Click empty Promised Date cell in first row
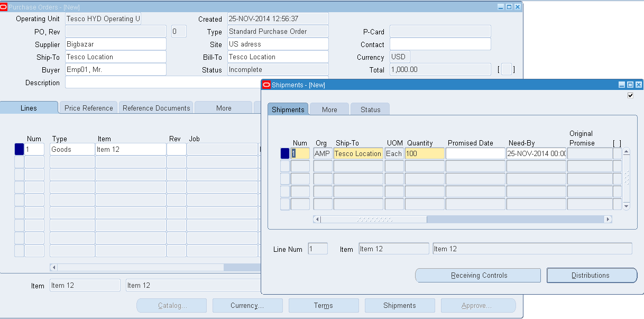Image resolution: width=644 pixels, height=319 pixels. [x=475, y=153]
